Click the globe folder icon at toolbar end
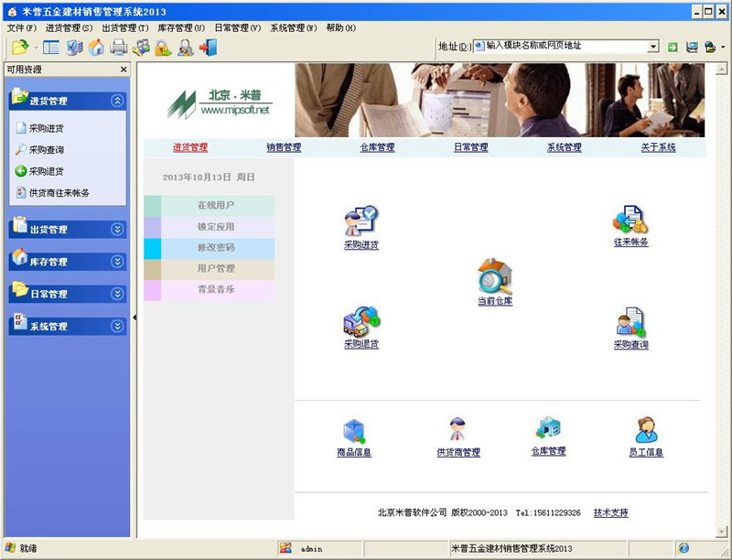 (710, 47)
